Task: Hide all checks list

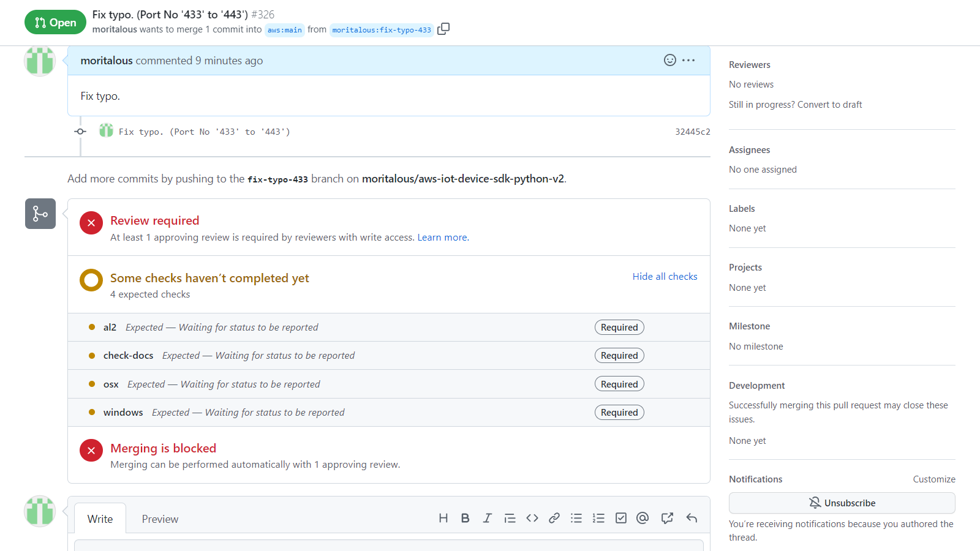Action: [665, 277]
